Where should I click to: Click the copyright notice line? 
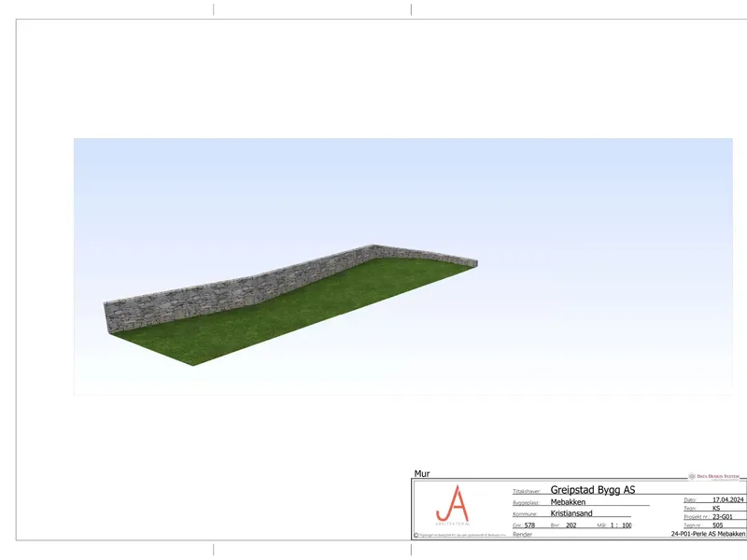pyautogui.click(x=459, y=535)
